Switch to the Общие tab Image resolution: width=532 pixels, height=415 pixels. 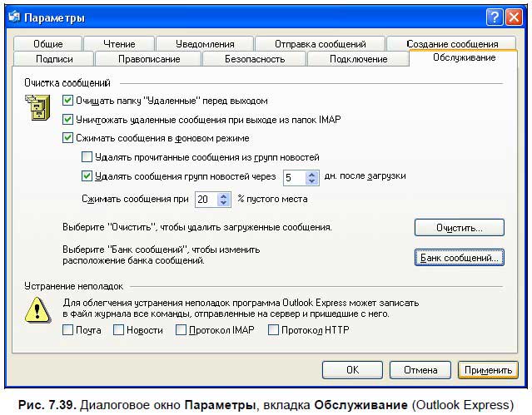coord(49,44)
